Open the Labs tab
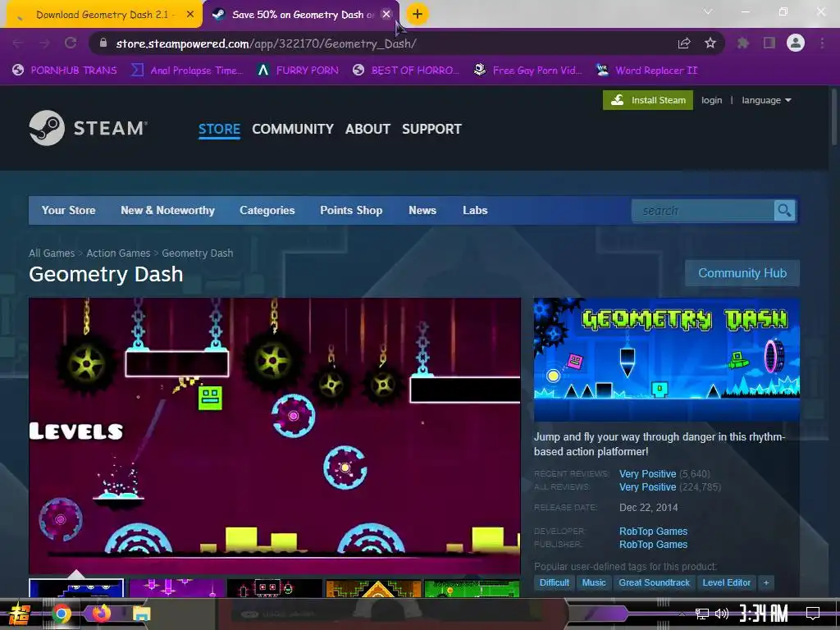Image resolution: width=840 pixels, height=630 pixels. pyautogui.click(x=475, y=211)
